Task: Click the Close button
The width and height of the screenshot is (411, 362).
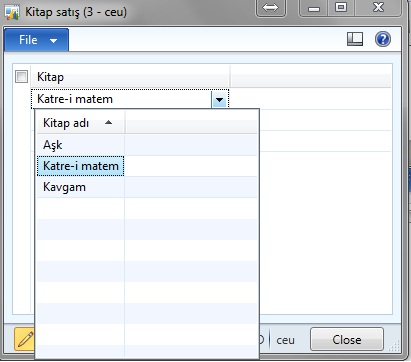Action: pyautogui.click(x=347, y=339)
